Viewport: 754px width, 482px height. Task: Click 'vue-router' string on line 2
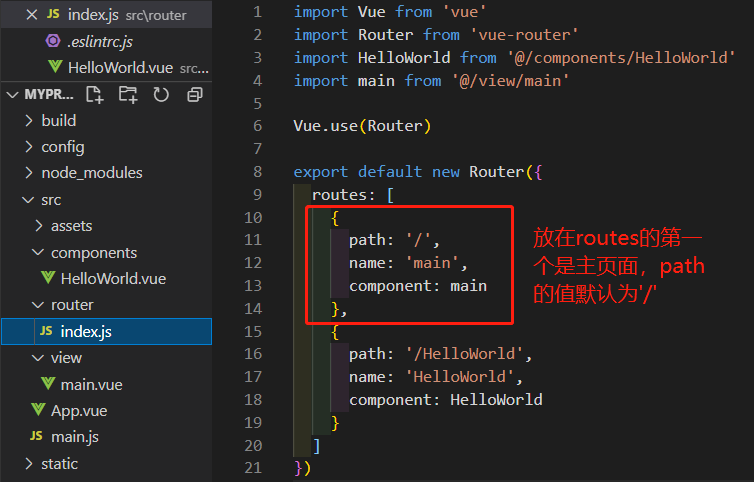524,35
